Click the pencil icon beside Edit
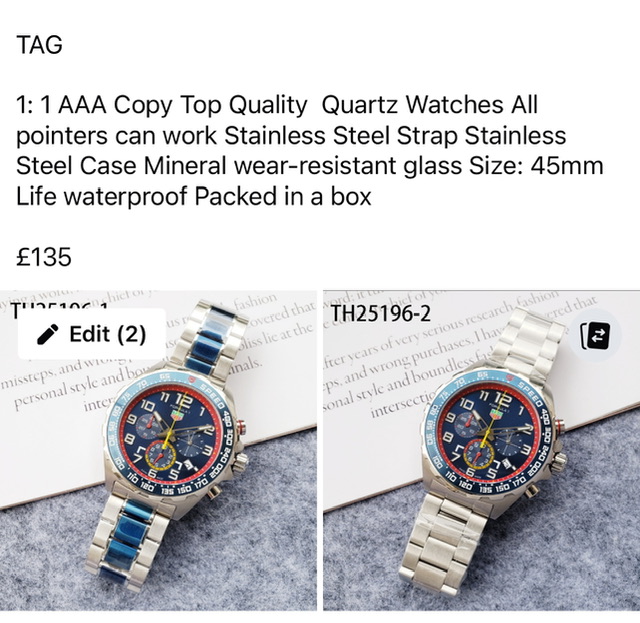The width and height of the screenshot is (640, 623). point(48,334)
